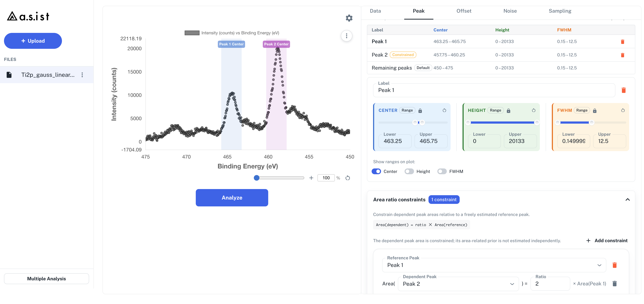Switch to the Sampling tab
The height and width of the screenshot is (304, 644).
pyautogui.click(x=560, y=11)
